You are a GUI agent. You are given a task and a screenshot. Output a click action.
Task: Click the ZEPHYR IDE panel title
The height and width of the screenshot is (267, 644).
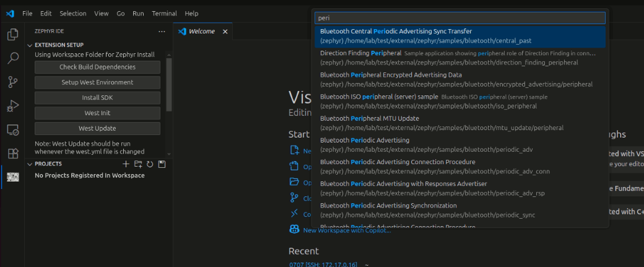coord(50,31)
